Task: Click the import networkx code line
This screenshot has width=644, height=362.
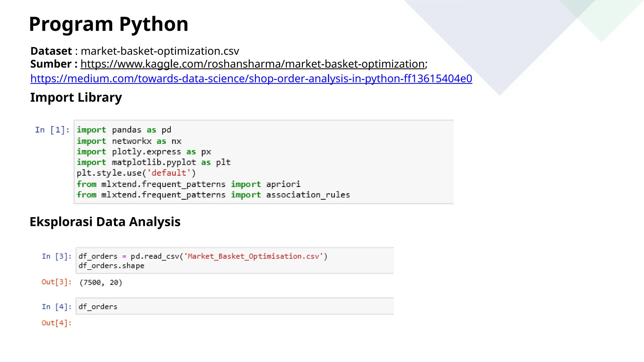Action: pyautogui.click(x=129, y=141)
